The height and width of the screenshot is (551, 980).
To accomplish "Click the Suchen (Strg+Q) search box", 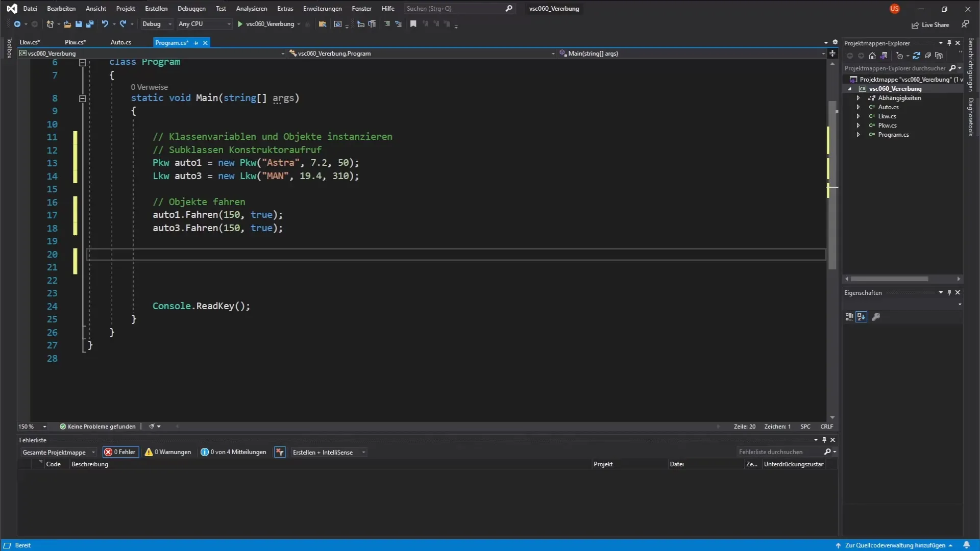I will pos(459,9).
